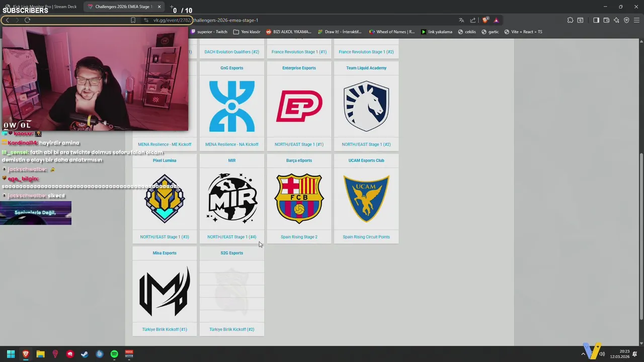The width and height of the screenshot is (644, 362).
Task: Switch to the Stream Deck tab
Action: (41, 7)
